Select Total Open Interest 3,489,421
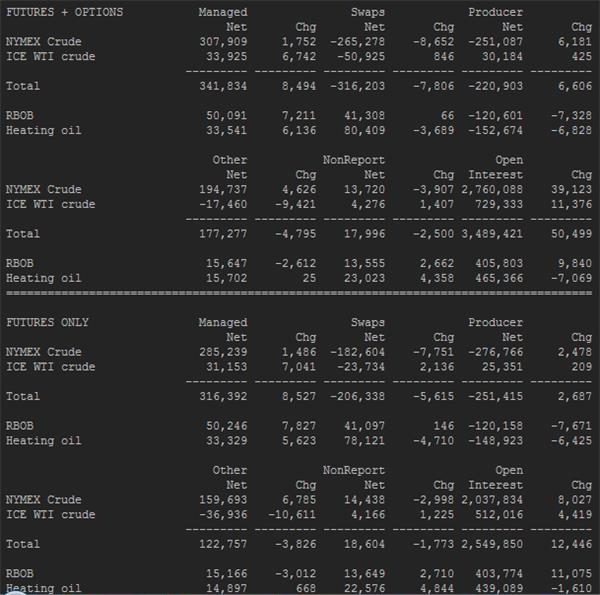Viewport: 600px width, 595px height. pos(492,234)
